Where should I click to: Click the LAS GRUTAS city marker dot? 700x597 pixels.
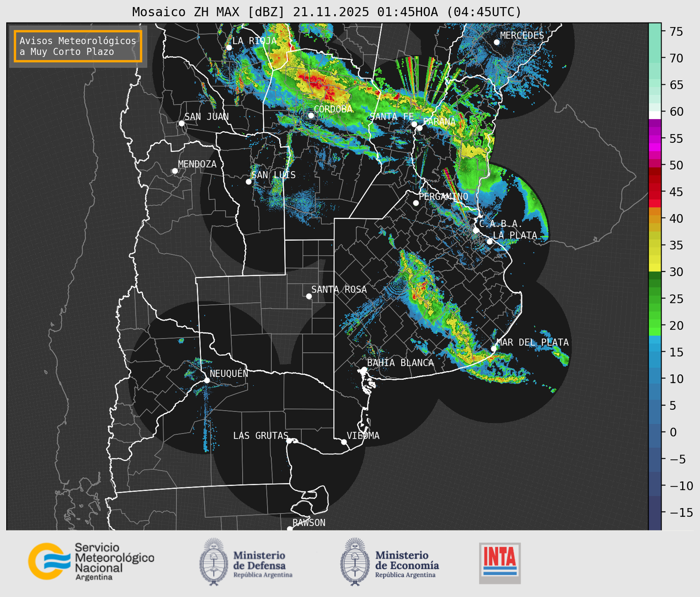pos(289,441)
